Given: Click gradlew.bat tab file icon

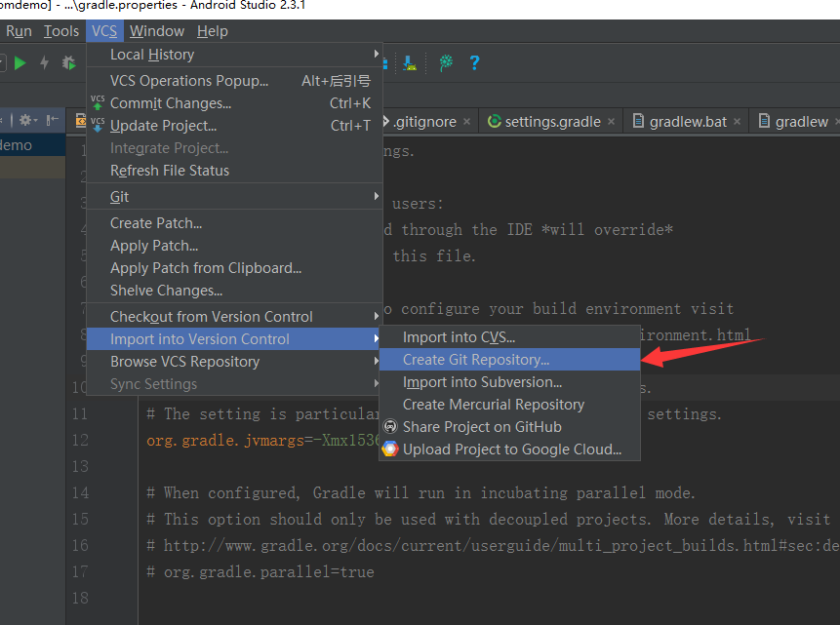Looking at the screenshot, I should point(638,121).
